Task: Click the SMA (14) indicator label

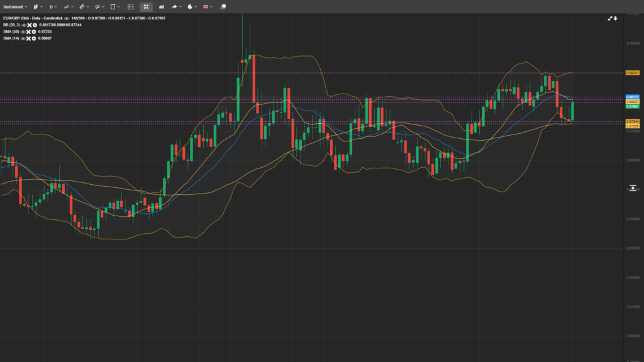Action: click(11, 38)
